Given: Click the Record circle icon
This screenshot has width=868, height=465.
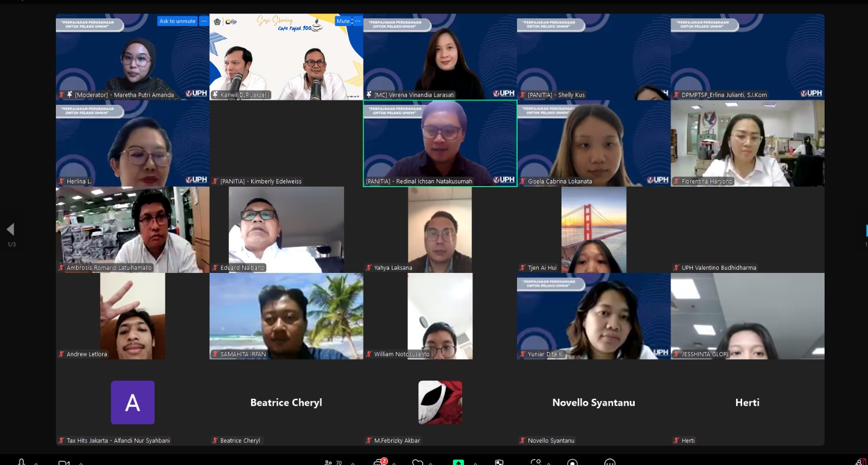Looking at the screenshot, I should (x=572, y=462).
